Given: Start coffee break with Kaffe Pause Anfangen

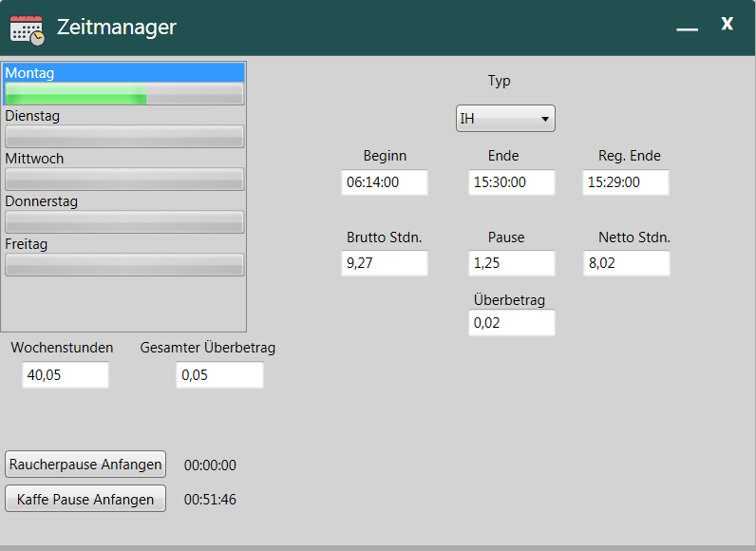Looking at the screenshot, I should [x=85, y=499].
